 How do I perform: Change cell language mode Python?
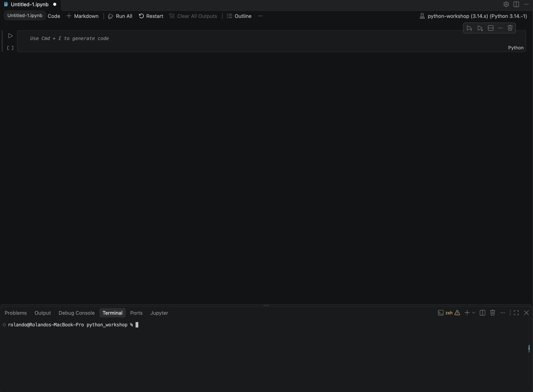pyautogui.click(x=516, y=48)
